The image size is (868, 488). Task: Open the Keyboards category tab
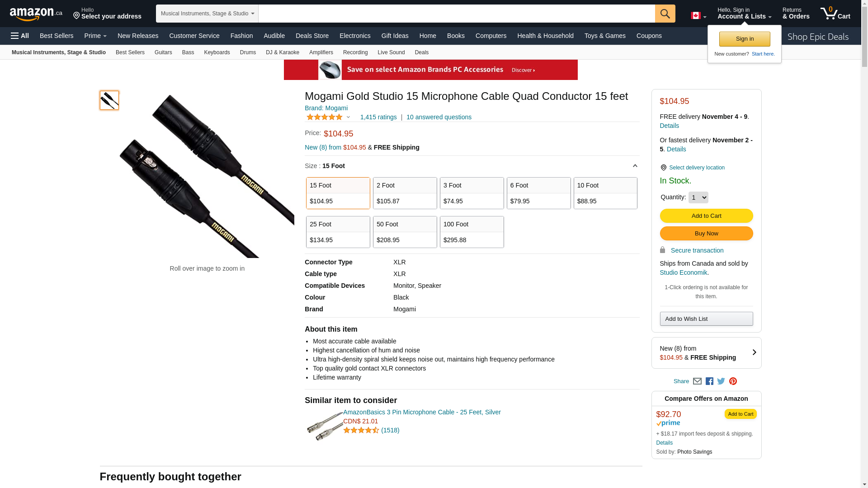[217, 52]
